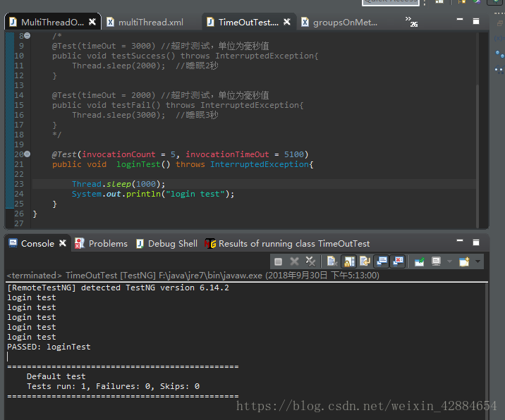Screen dimensions: 505x420
Task: Click Remove All Terminated Launches icon
Action: (310, 261)
